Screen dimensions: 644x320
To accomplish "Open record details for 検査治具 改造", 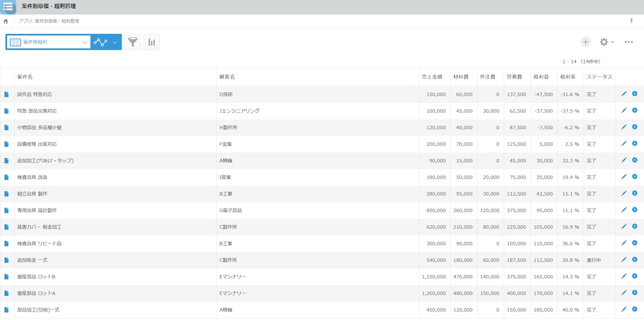I will pyautogui.click(x=7, y=177).
